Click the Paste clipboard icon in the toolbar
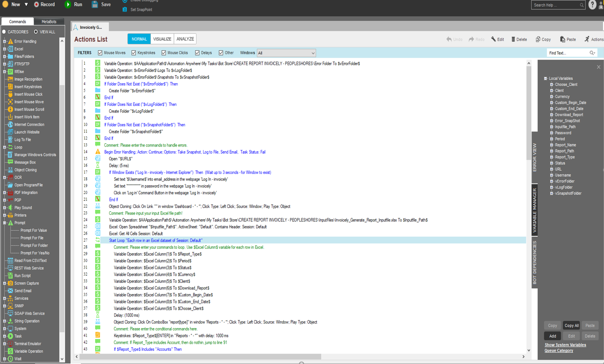 click(x=562, y=40)
